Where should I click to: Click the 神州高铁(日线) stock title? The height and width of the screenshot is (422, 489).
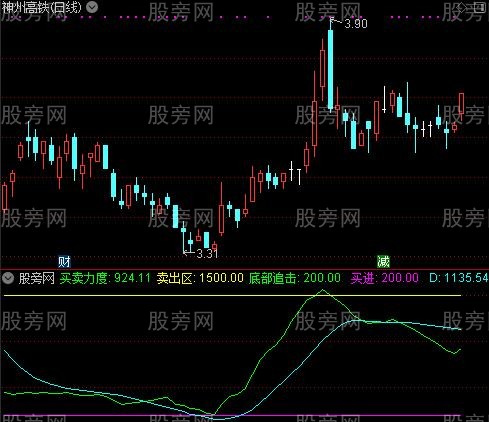point(41,7)
